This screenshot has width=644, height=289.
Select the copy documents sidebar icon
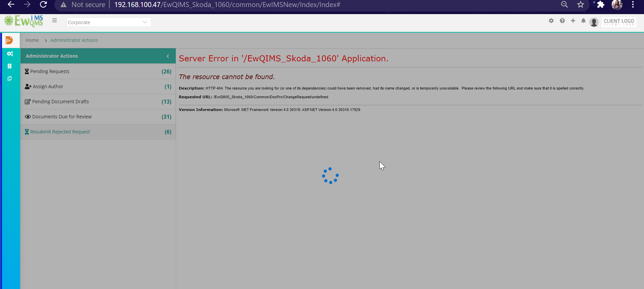click(9, 78)
